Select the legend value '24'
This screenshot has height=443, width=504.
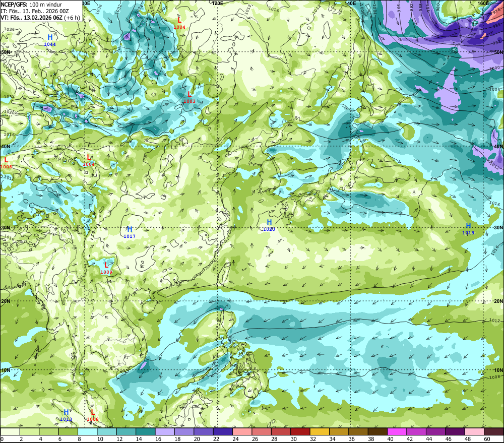235,439
